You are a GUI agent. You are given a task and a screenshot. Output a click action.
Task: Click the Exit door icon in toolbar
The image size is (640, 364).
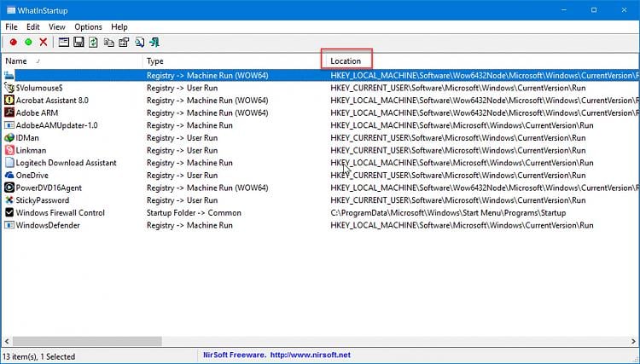tap(154, 42)
